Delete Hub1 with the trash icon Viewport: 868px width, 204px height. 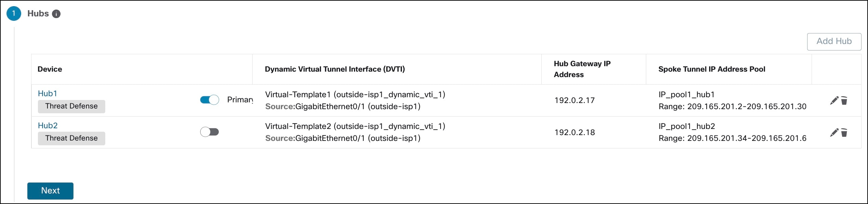844,100
